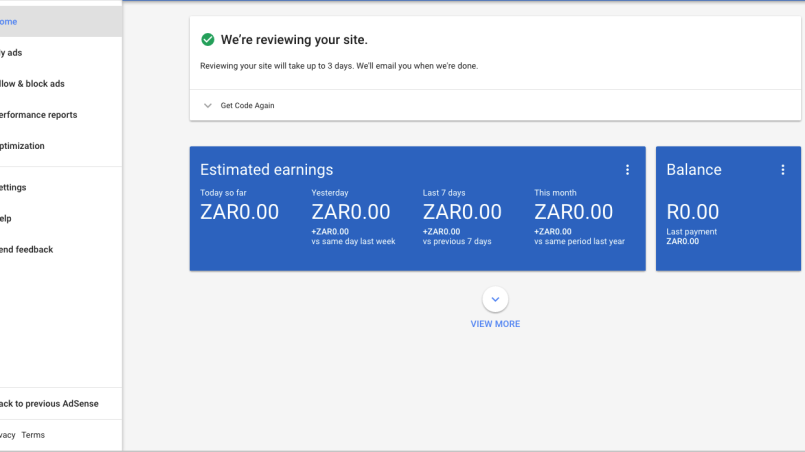The image size is (805, 452).
Task: Expand the Get Code Again chevron
Action: [208, 105]
